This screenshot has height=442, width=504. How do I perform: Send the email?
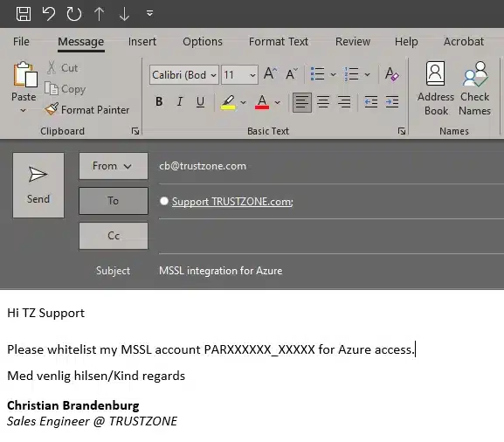click(x=38, y=185)
